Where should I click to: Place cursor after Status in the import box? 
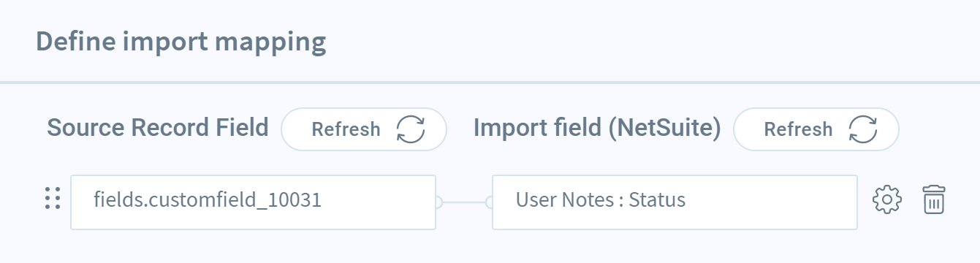(686, 200)
